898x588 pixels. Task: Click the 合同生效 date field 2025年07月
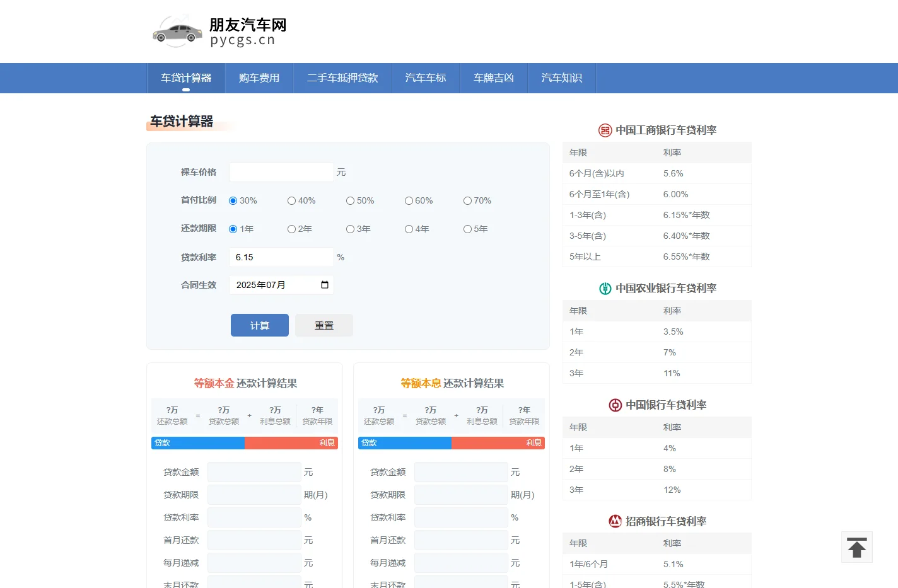point(281,285)
